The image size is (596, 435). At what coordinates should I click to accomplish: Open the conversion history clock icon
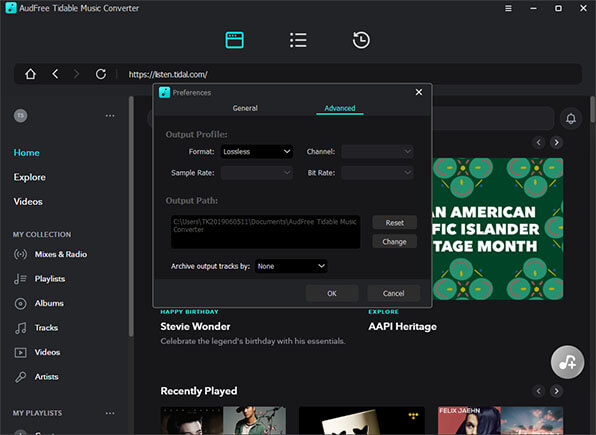(x=361, y=40)
